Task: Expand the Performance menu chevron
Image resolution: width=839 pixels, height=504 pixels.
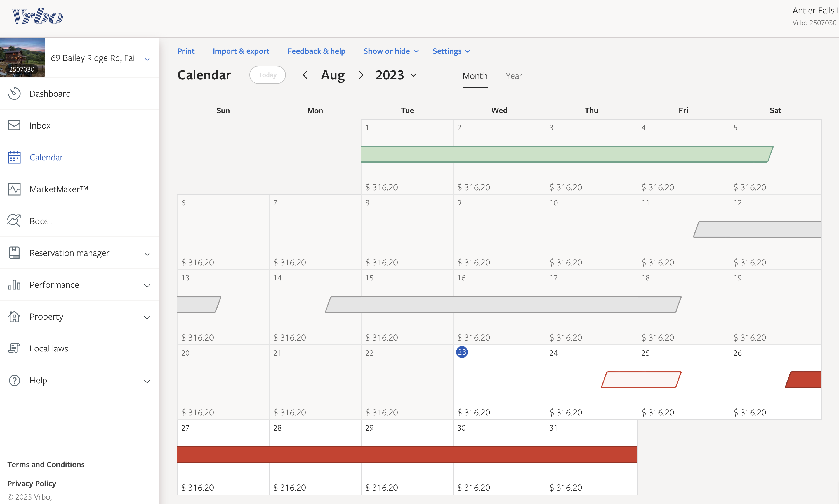Action: point(147,286)
